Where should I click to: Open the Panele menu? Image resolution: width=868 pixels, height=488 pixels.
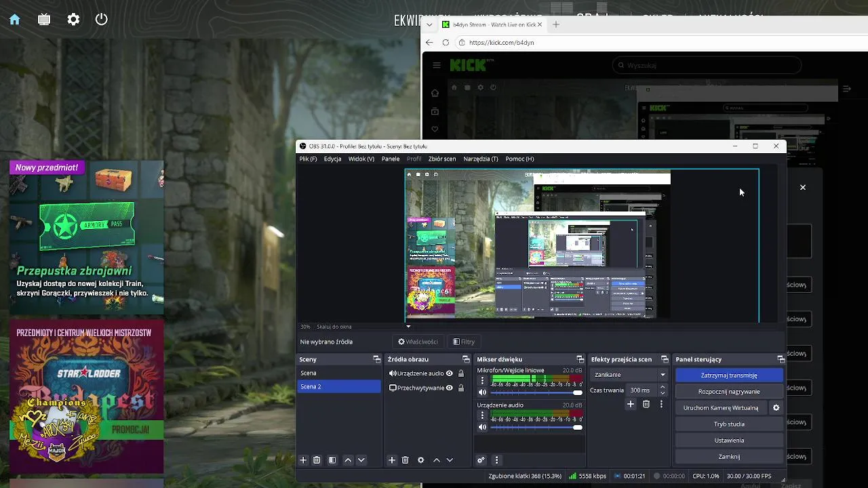coord(391,159)
